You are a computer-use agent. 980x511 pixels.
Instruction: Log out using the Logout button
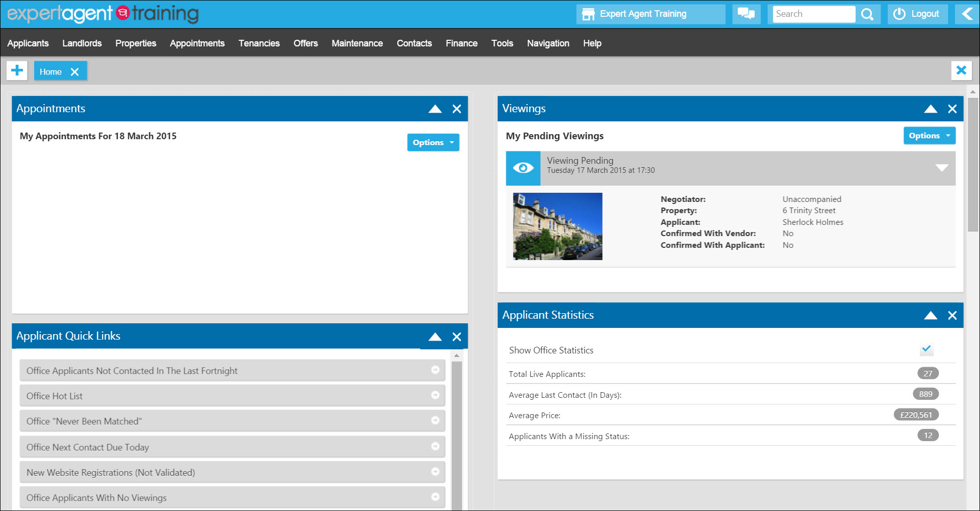tap(917, 14)
